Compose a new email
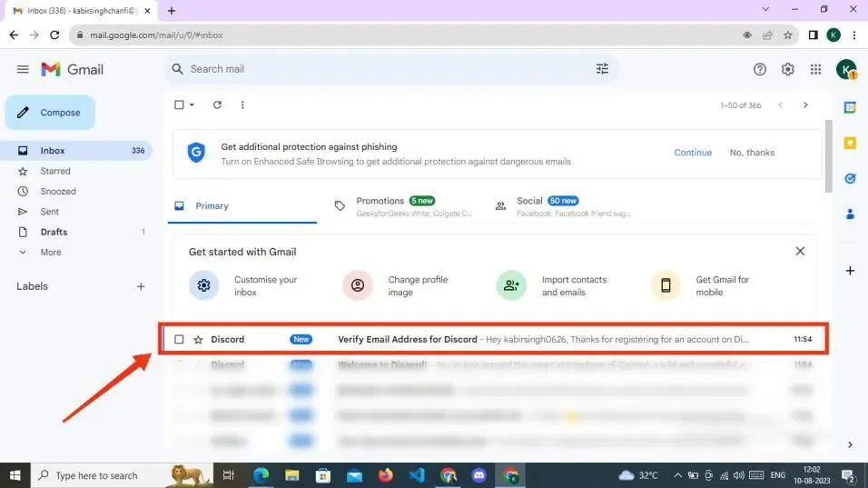This screenshot has width=868, height=488. pyautogui.click(x=50, y=113)
